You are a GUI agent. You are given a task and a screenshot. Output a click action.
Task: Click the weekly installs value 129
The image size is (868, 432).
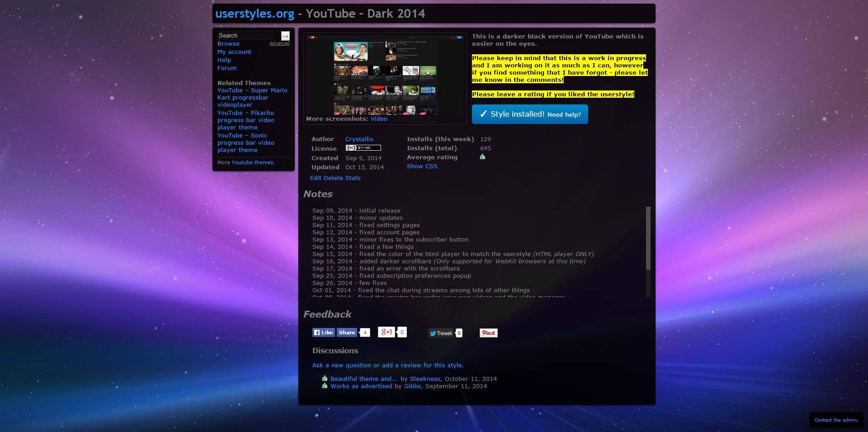coord(486,139)
